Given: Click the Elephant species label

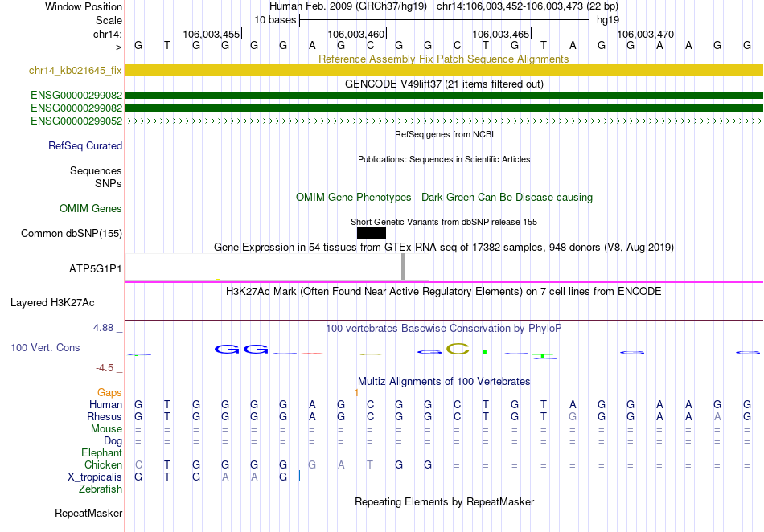Looking at the screenshot, I should coord(101,452).
